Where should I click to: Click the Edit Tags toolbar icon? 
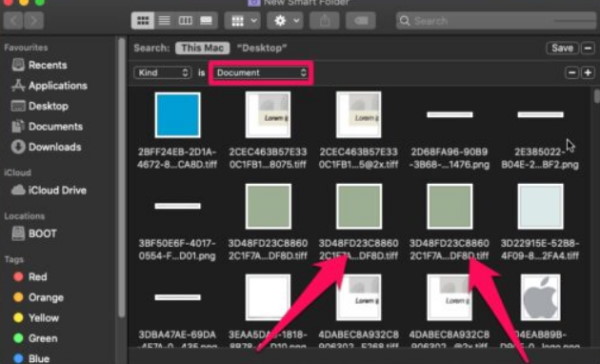click(x=360, y=20)
